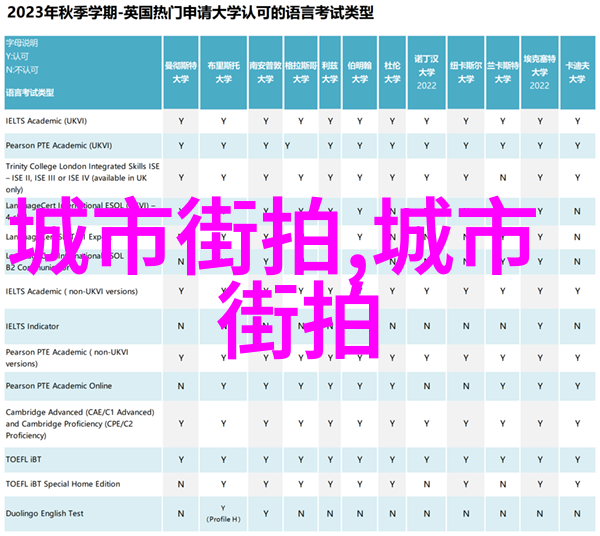Click N for Duolingo under 曼彻斯特大学

pyautogui.click(x=181, y=513)
